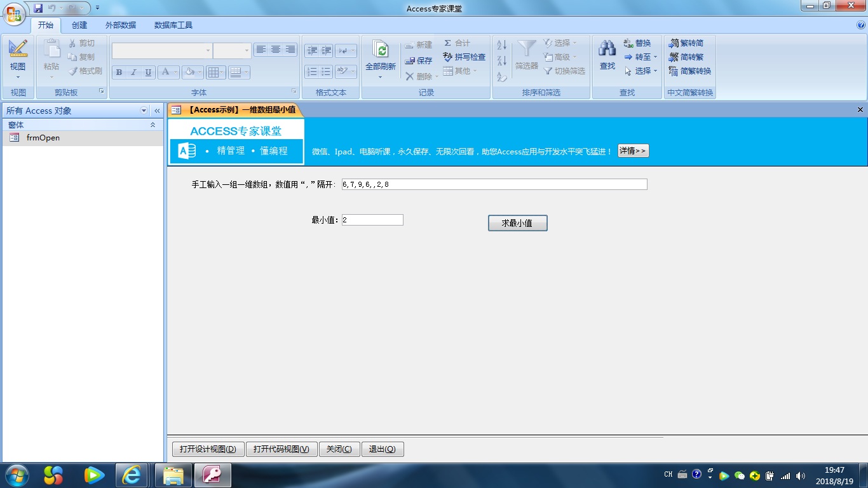Click 简转繁 simplified-to-traditional icon

[674, 57]
